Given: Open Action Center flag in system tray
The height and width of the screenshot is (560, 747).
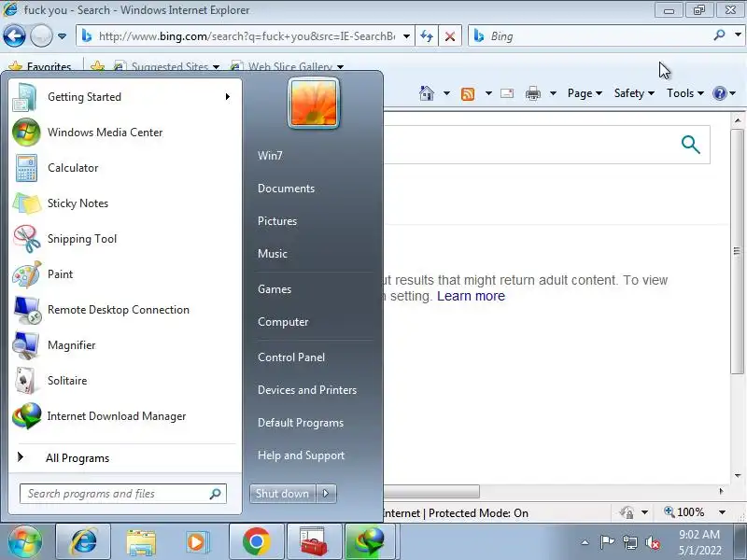Looking at the screenshot, I should coord(606,542).
